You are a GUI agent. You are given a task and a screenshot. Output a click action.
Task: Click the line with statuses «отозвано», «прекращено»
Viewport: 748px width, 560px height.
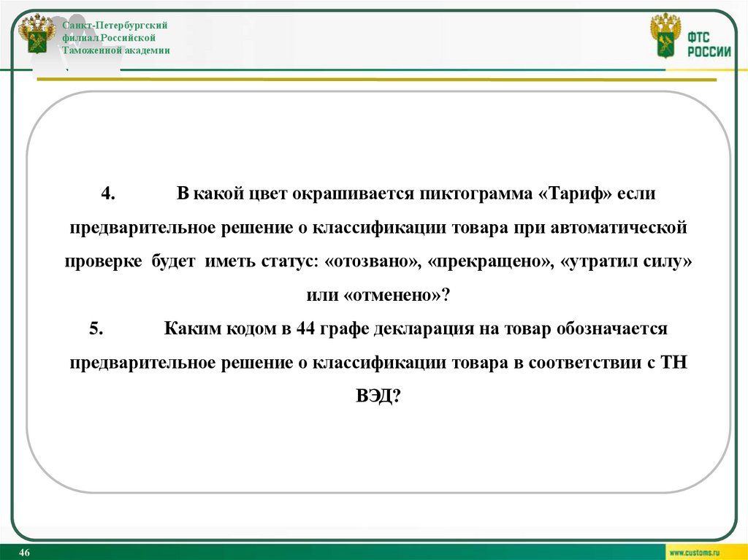tap(378, 261)
